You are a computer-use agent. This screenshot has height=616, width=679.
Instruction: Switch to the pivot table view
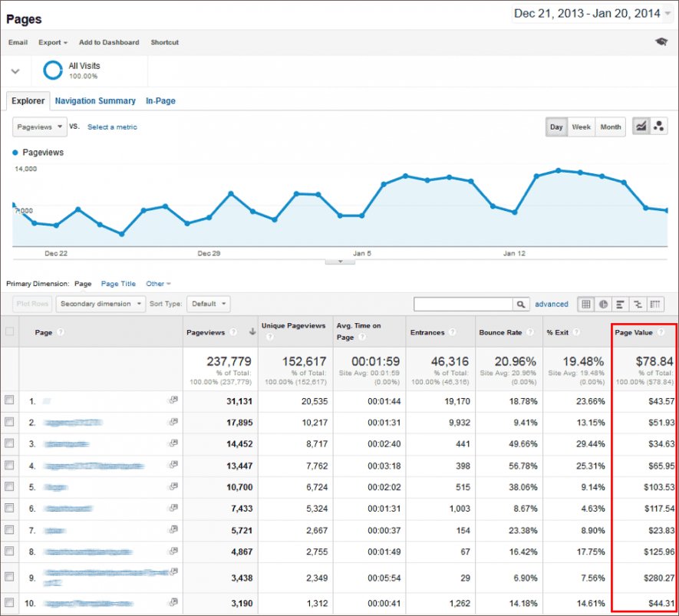(x=655, y=304)
